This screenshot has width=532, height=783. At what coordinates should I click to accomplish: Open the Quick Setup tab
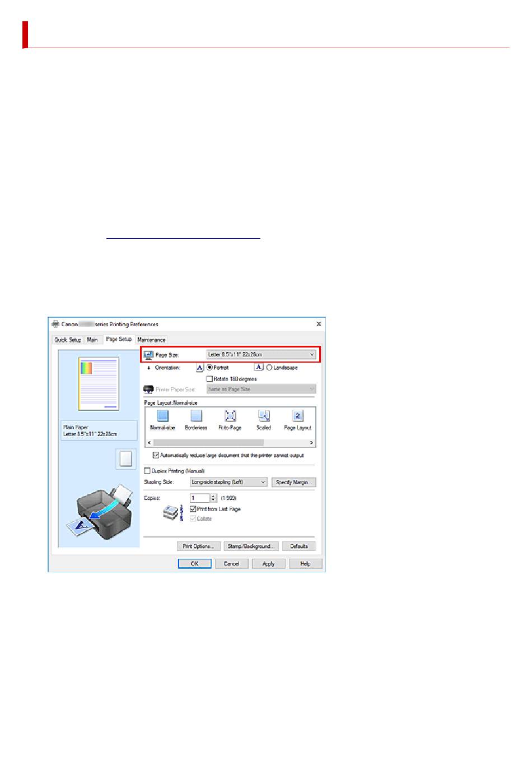click(x=68, y=340)
